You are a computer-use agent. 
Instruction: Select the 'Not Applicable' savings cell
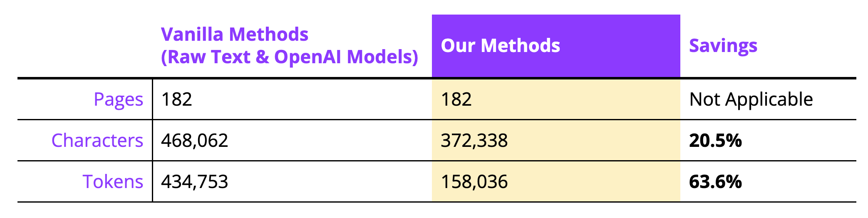pyautogui.click(x=751, y=99)
